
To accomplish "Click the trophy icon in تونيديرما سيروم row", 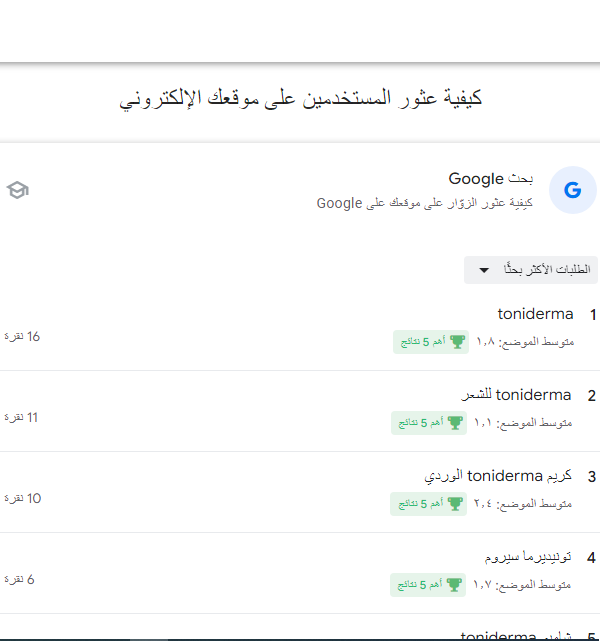I will coord(454,585).
